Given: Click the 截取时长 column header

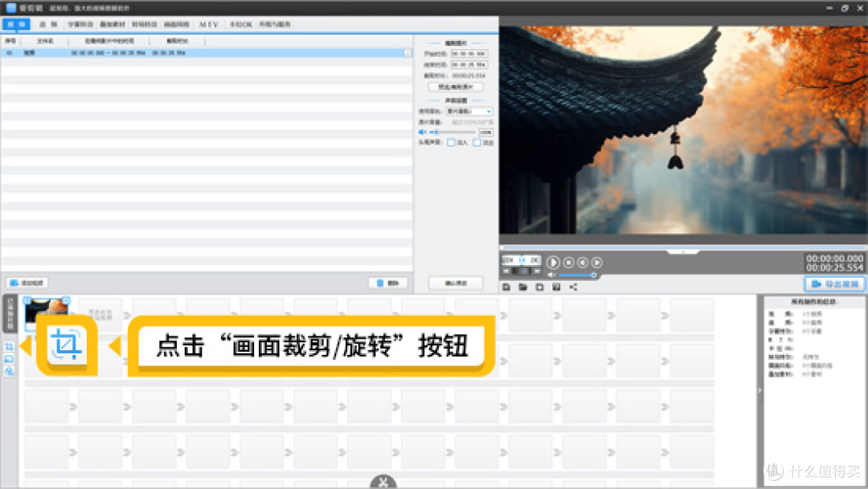Looking at the screenshot, I should 177,41.
